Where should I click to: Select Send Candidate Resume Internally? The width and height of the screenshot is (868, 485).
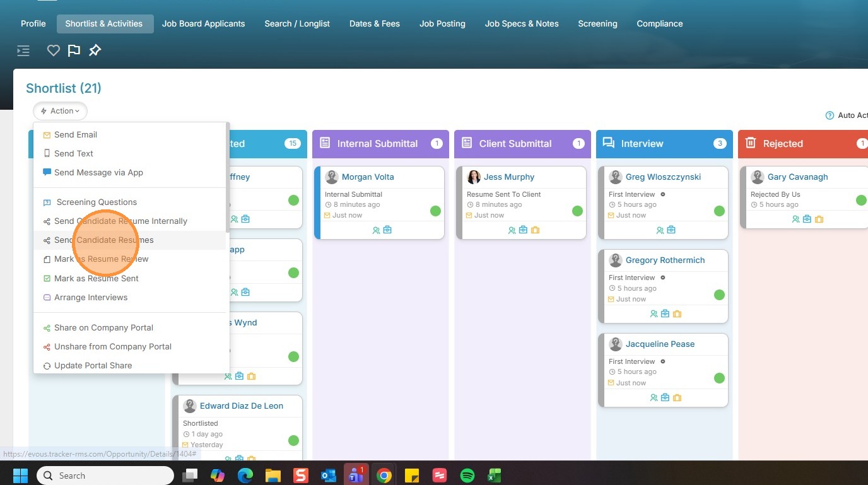[x=120, y=221]
